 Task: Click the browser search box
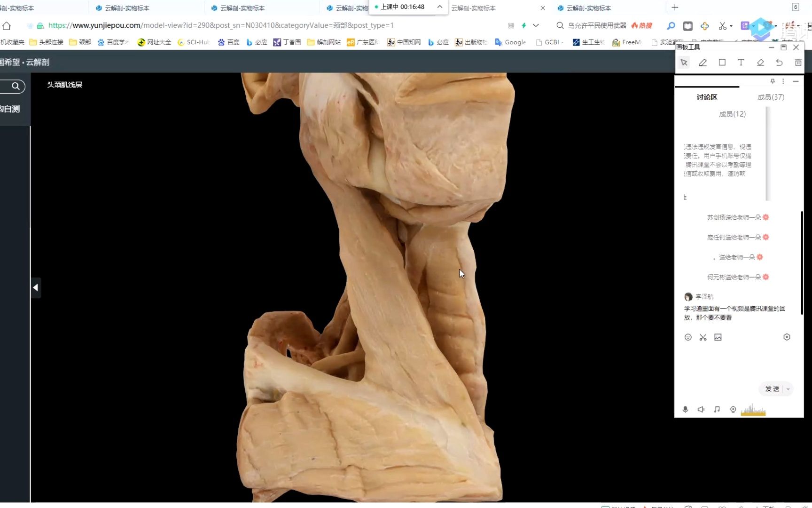597,26
